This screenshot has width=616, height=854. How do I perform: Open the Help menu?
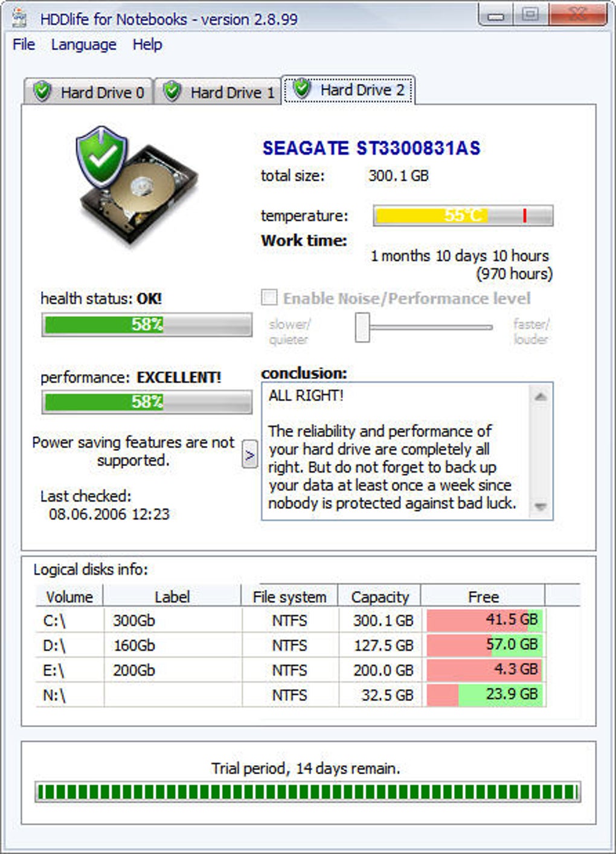pos(147,44)
